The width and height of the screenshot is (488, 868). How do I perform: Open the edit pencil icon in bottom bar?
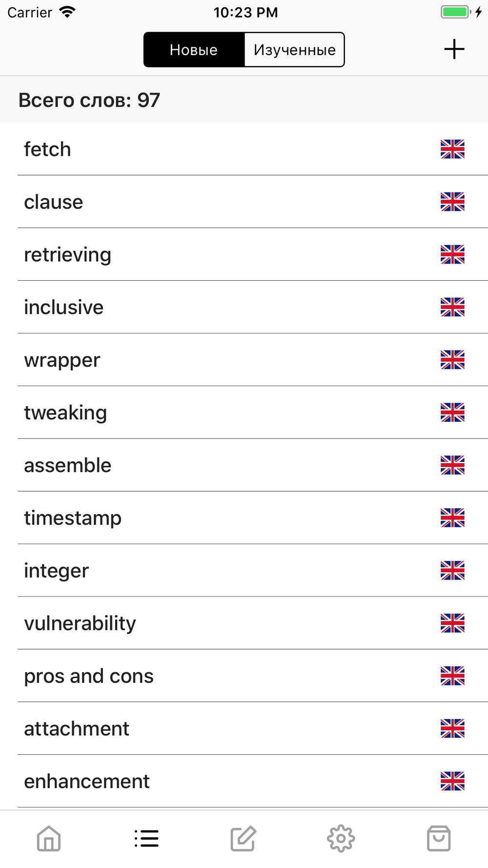(244, 839)
